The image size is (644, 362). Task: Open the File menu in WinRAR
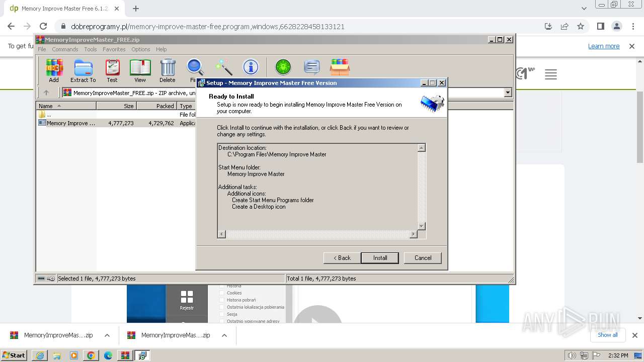[x=42, y=49]
